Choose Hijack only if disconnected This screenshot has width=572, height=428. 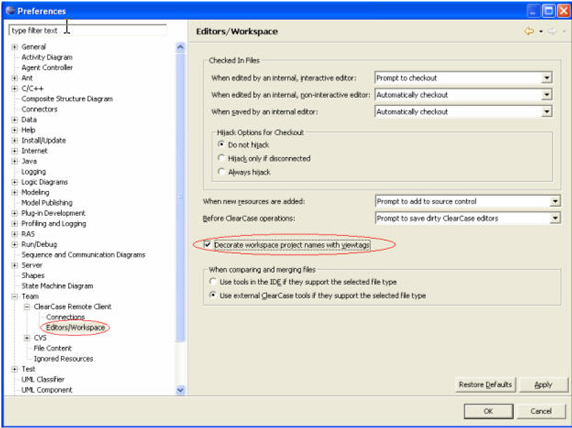[x=221, y=158]
